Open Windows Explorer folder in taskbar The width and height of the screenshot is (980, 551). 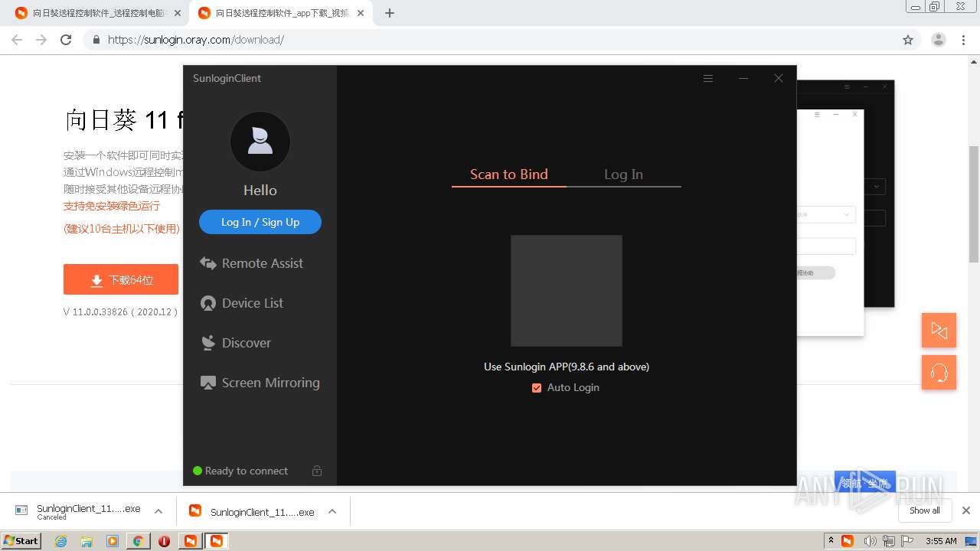[x=87, y=541]
